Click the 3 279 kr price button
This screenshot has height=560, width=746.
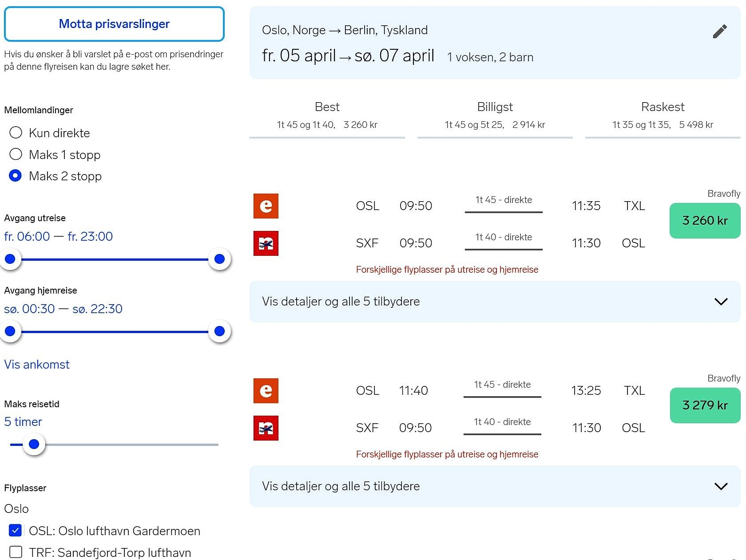(704, 405)
